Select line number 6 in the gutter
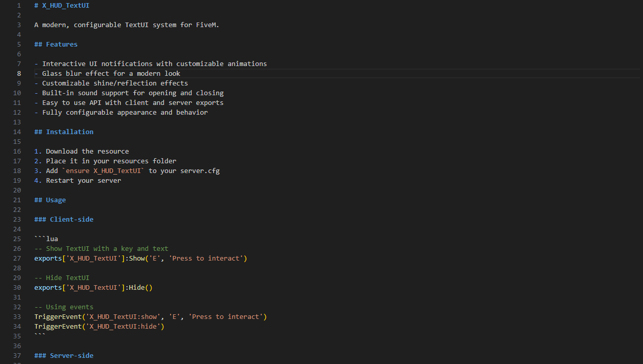The height and width of the screenshot is (364, 643). [19, 54]
